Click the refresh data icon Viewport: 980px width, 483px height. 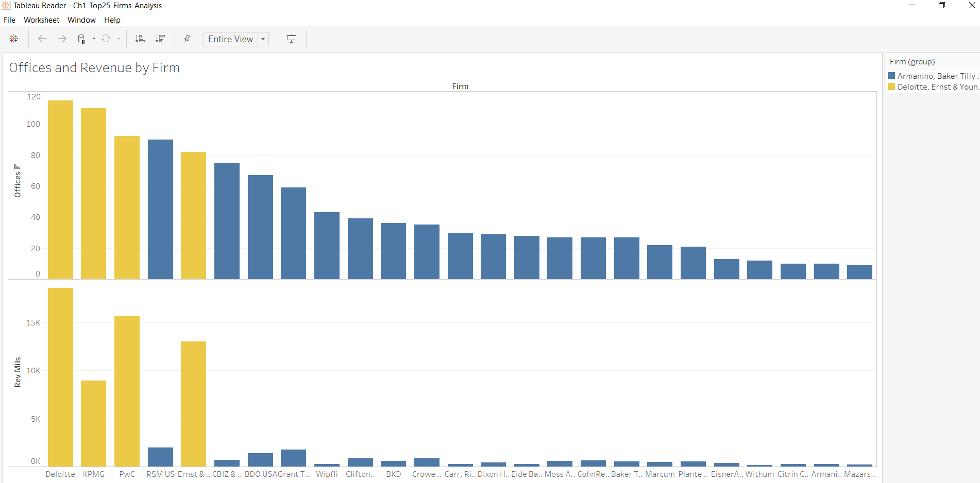106,39
